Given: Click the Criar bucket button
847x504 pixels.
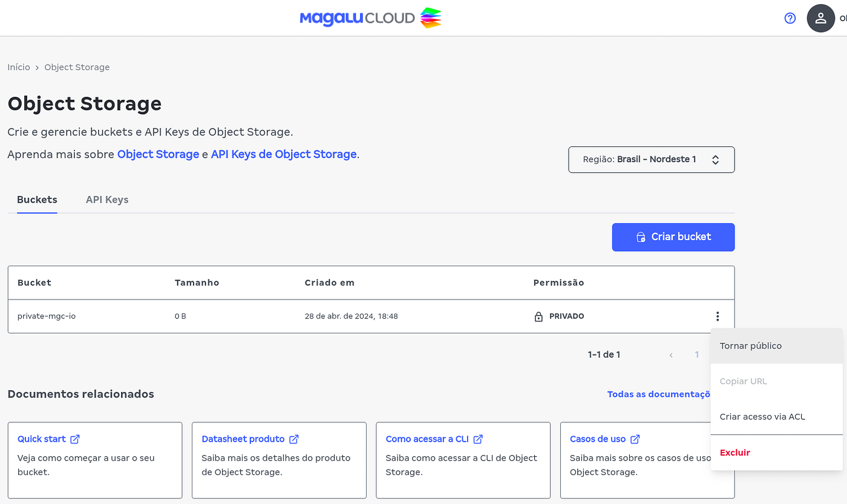Looking at the screenshot, I should pos(673,237).
